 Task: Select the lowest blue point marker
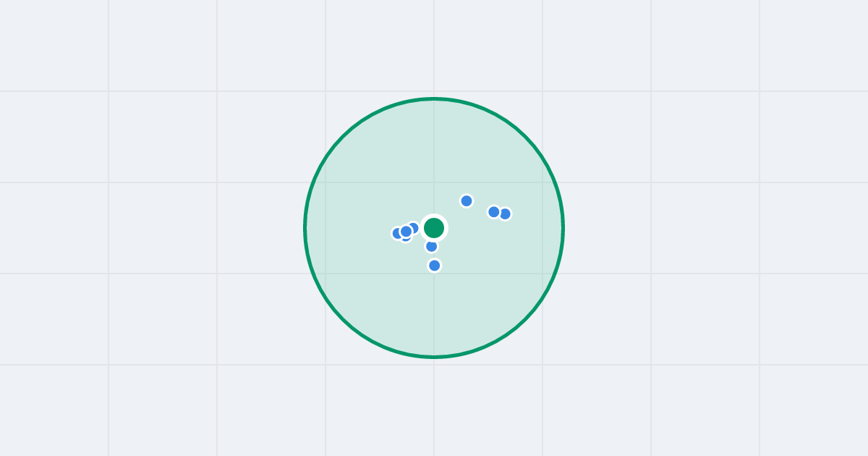[x=435, y=266]
